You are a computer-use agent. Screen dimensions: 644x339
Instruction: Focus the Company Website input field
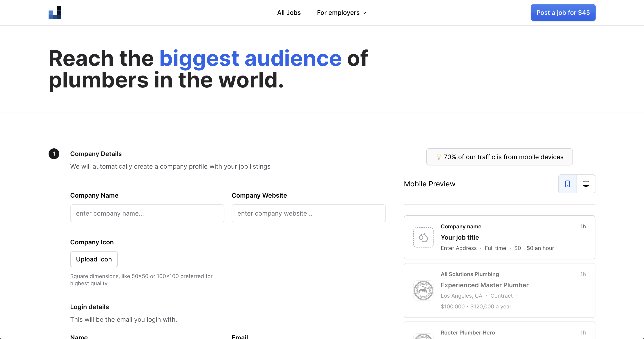click(309, 213)
